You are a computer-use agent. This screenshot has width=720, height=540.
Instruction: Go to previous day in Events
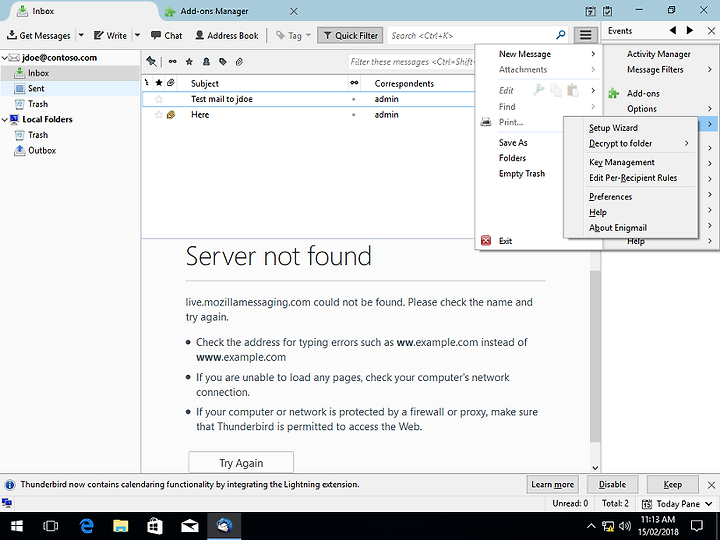pos(673,30)
